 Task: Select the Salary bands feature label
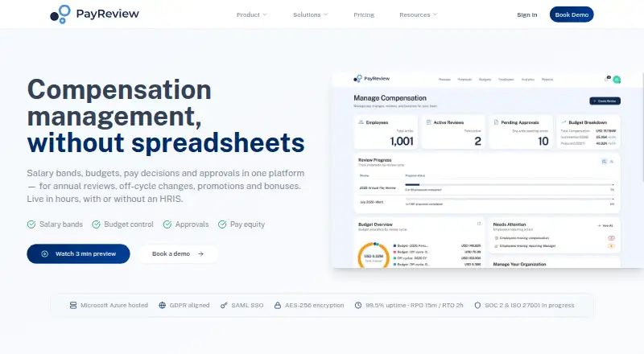[x=61, y=224]
